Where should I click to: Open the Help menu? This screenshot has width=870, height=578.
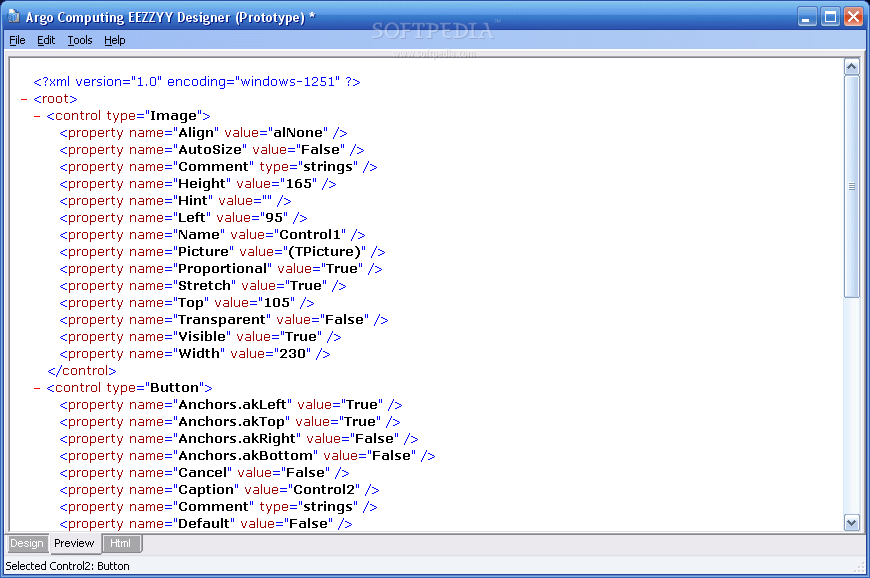115,40
